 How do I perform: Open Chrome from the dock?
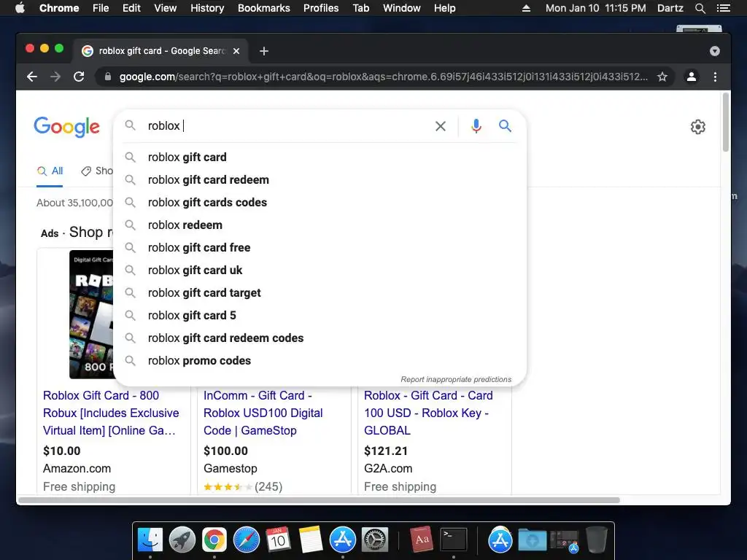point(214,540)
